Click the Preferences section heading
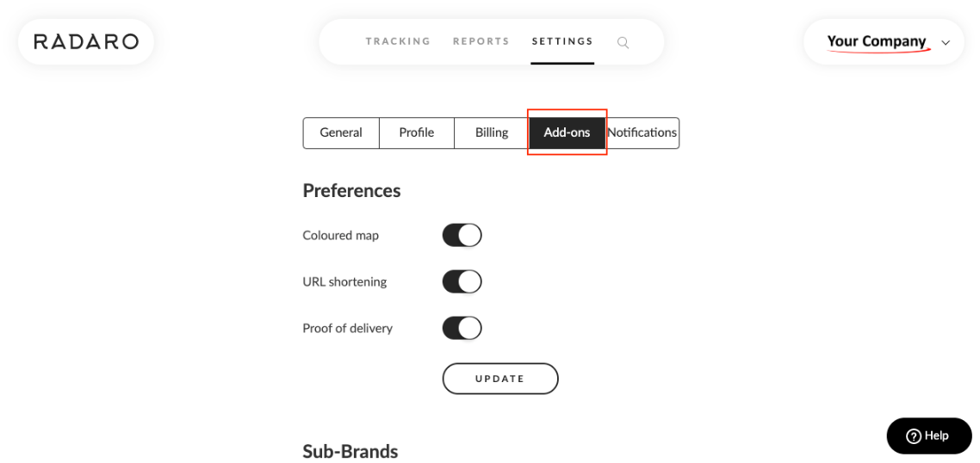This screenshot has width=980, height=463. (x=351, y=190)
